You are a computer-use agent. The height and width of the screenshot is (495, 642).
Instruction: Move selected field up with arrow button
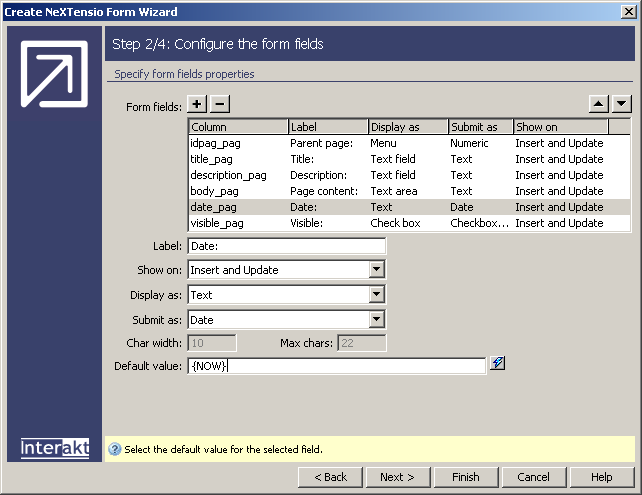[599, 104]
